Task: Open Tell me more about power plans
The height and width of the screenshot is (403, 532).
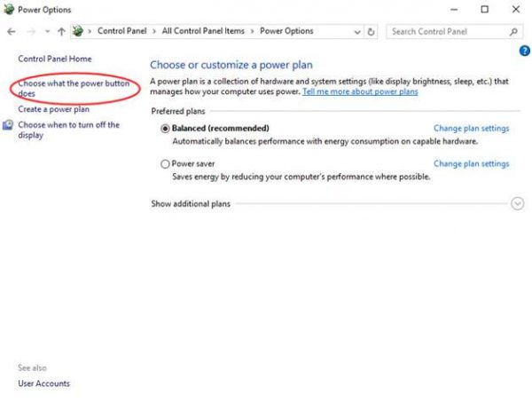Action: (360, 91)
